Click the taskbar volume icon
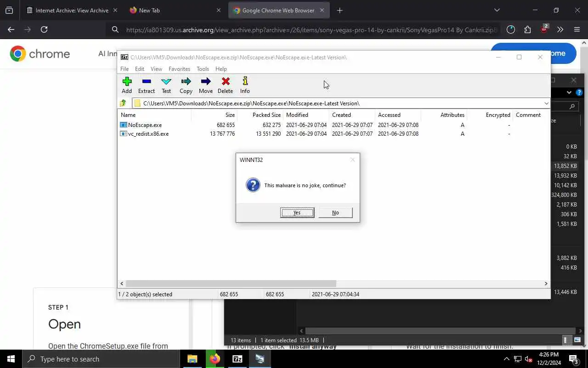 coord(529,359)
